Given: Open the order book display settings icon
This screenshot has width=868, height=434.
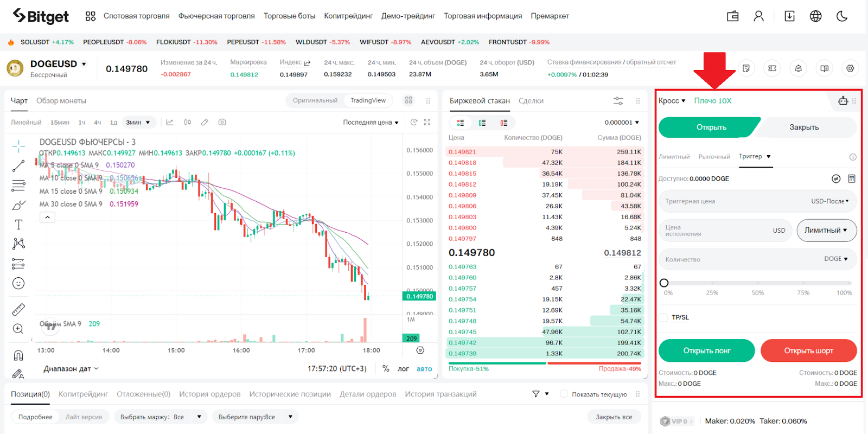Looking at the screenshot, I should pos(618,101).
